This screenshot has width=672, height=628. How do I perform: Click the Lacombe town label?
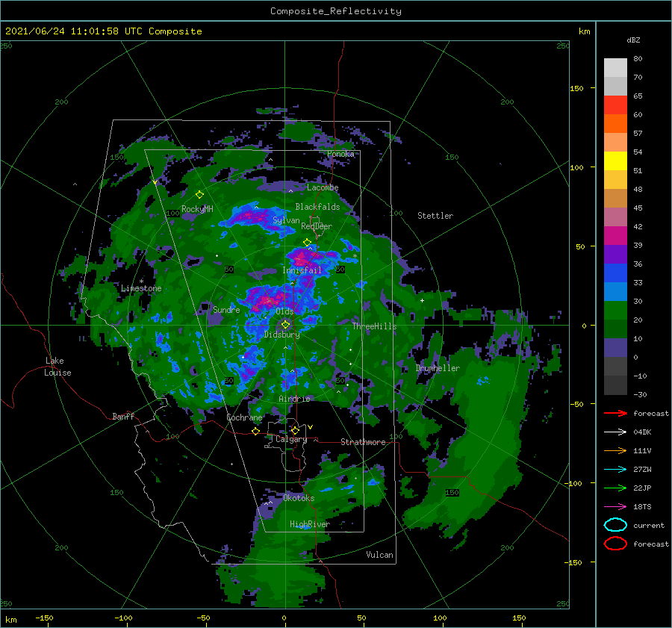[x=323, y=187]
